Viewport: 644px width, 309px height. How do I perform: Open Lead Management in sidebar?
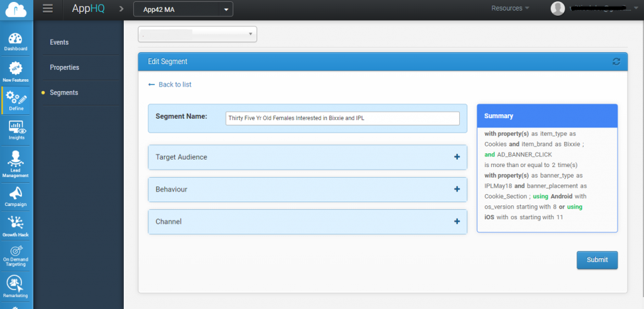(x=16, y=163)
